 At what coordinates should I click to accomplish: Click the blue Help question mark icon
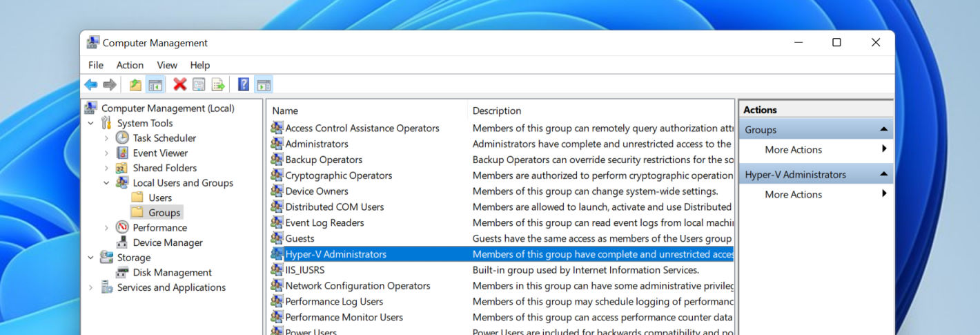pos(244,84)
